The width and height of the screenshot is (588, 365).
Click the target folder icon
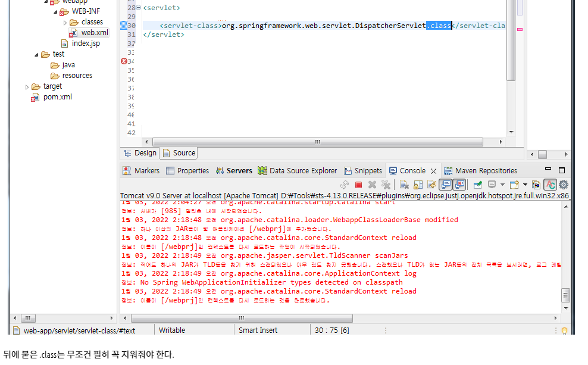[36, 87]
